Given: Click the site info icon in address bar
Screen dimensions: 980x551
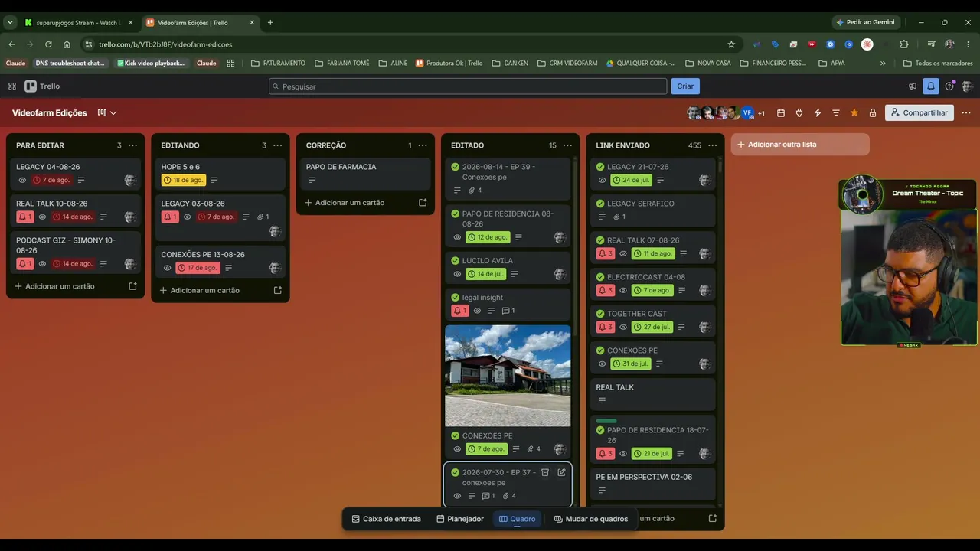Looking at the screenshot, I should pos(89,44).
